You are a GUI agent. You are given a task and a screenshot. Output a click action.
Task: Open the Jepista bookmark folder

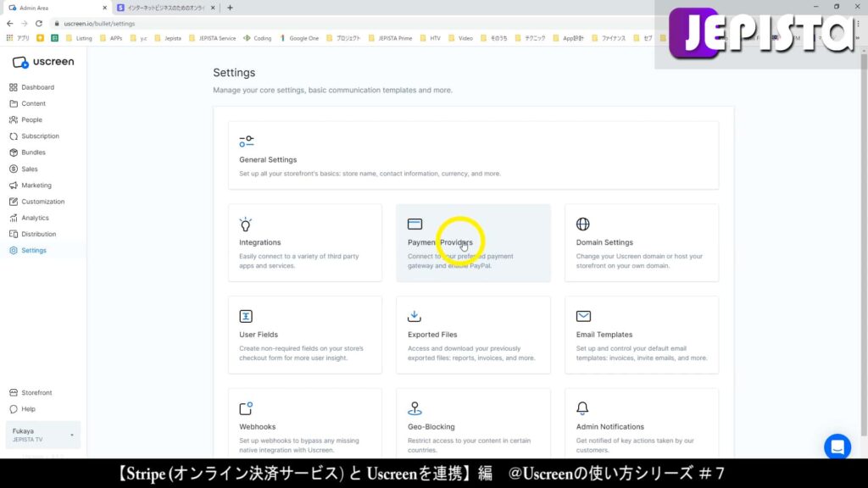pyautogui.click(x=168, y=38)
